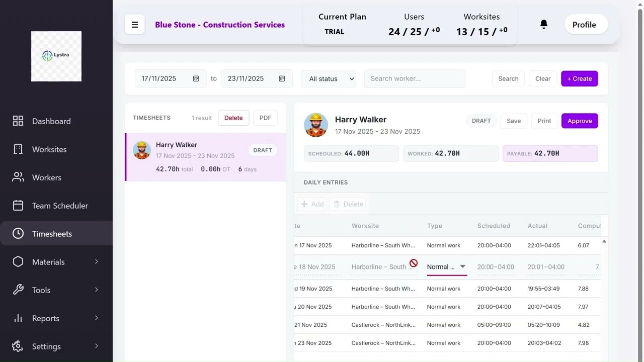
Task: Click the Type column header
Action: click(435, 226)
